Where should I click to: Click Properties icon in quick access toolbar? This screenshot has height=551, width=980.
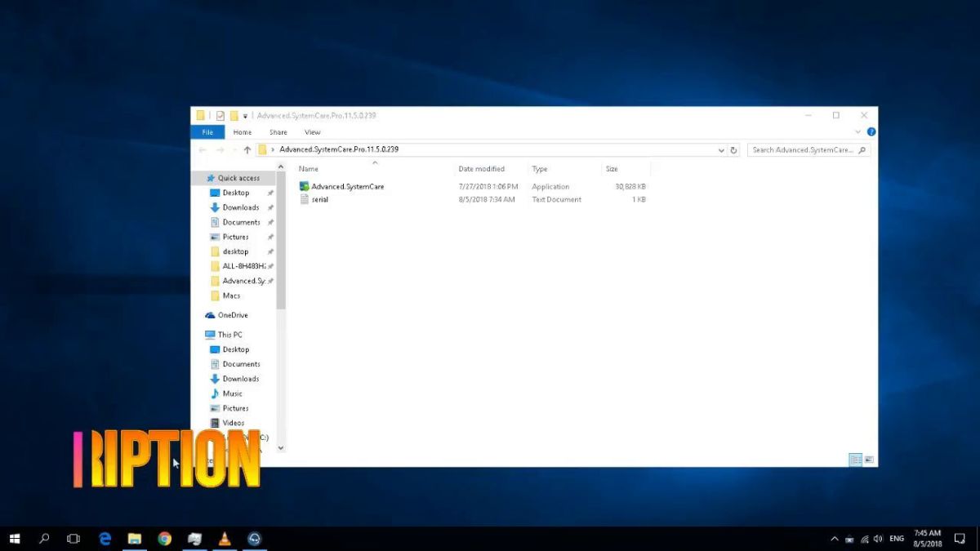[220, 116]
